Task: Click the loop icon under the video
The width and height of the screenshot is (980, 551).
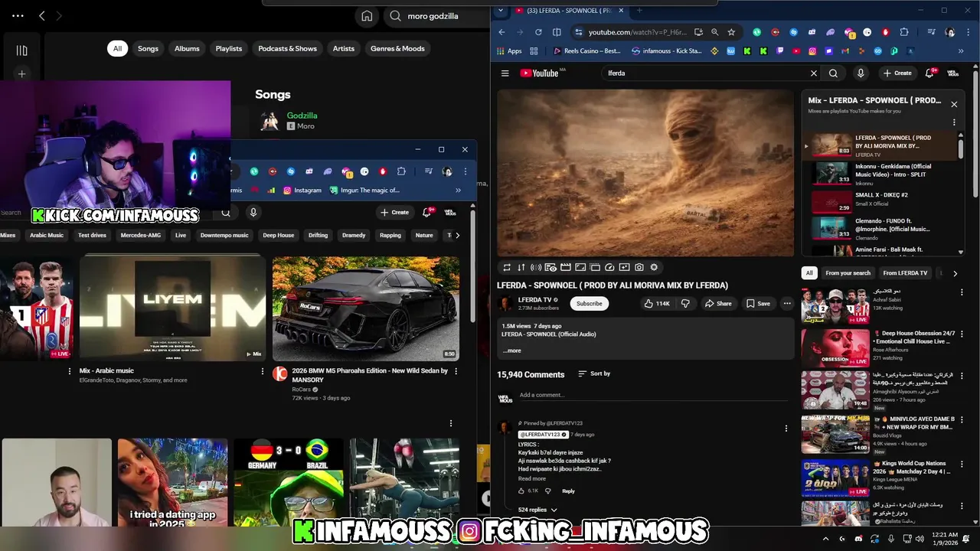Action: [x=506, y=267]
